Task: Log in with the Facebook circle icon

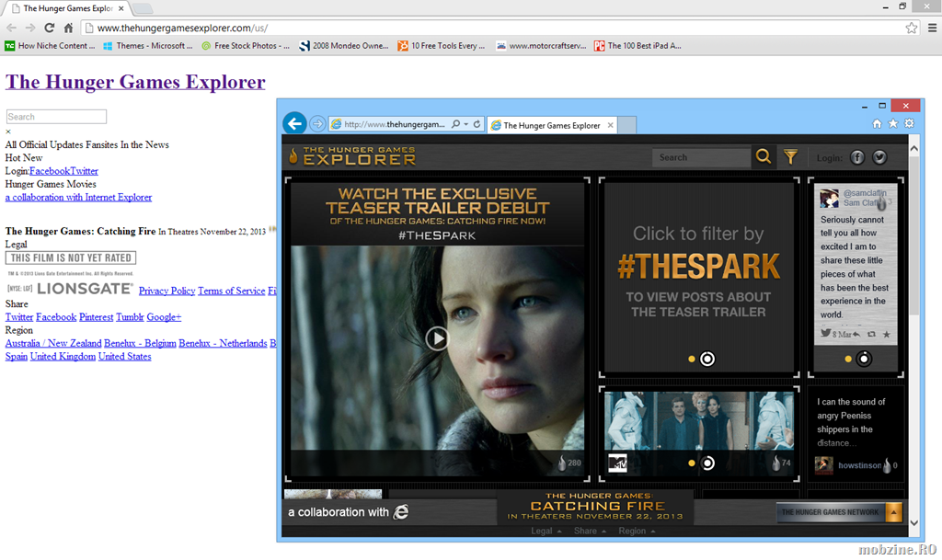Action: 857,157
